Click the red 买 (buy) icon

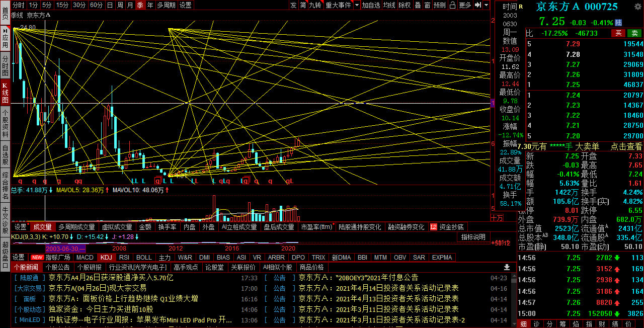coord(618,33)
